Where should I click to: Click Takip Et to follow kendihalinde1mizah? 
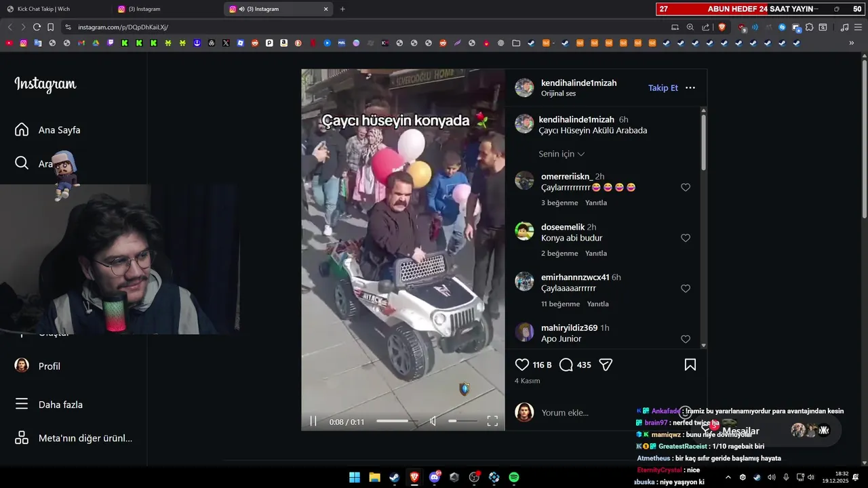click(x=663, y=87)
